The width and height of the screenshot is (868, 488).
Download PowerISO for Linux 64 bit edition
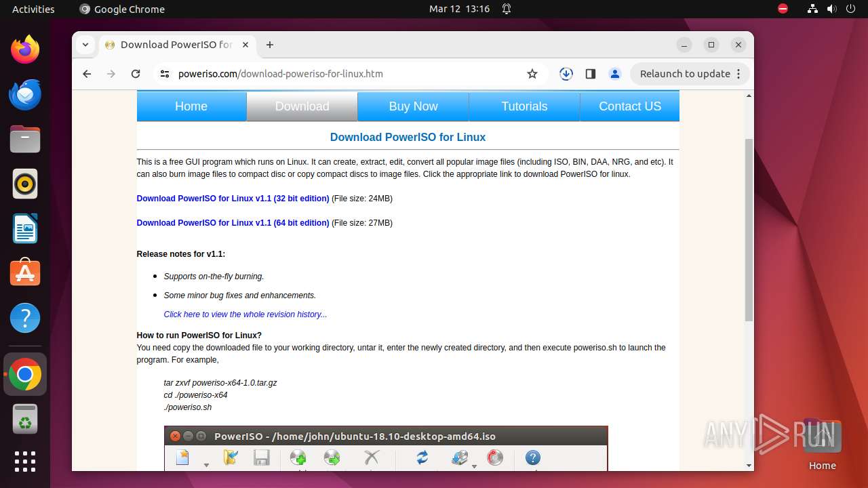233,223
